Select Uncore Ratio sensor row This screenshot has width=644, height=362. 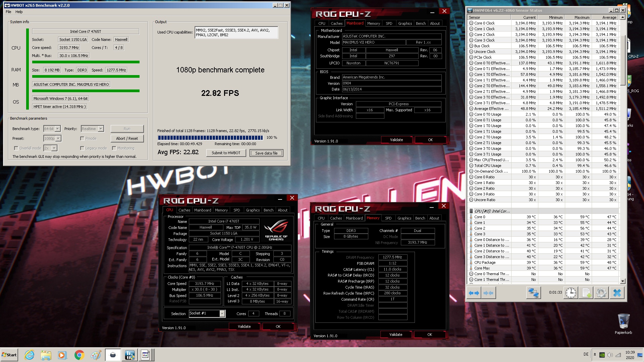point(543,200)
